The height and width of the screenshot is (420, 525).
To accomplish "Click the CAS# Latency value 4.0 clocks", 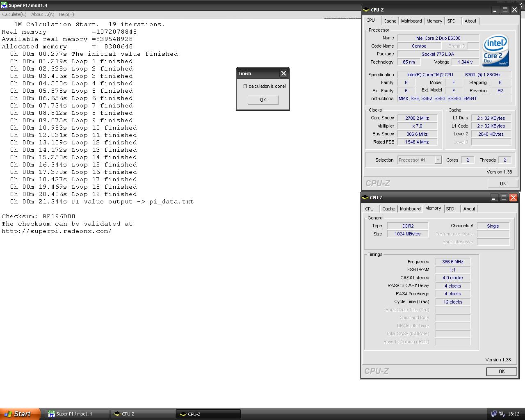I will tap(453, 278).
